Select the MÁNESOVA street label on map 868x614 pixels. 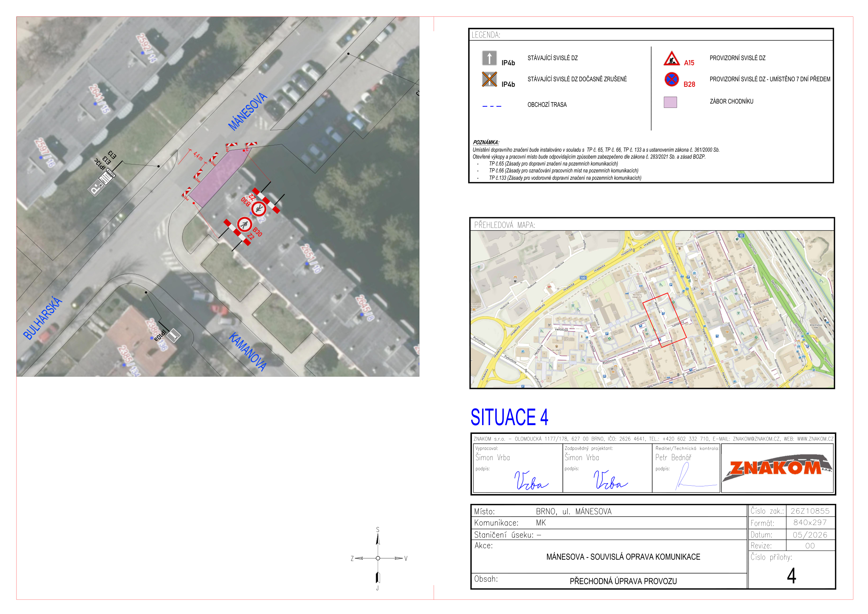coord(248,112)
